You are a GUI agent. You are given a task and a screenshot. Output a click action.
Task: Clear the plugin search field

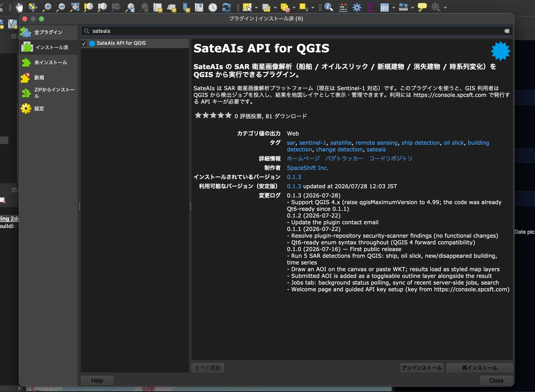[x=507, y=31]
